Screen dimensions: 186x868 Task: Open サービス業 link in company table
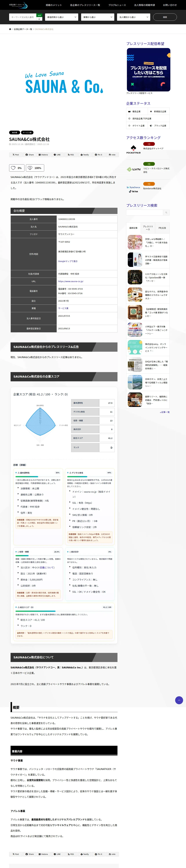(63, 308)
